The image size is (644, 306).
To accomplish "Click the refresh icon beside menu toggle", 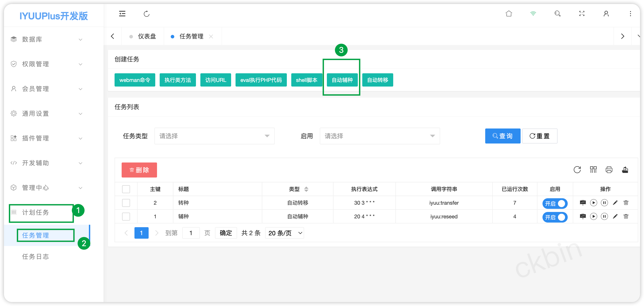I will tap(146, 14).
